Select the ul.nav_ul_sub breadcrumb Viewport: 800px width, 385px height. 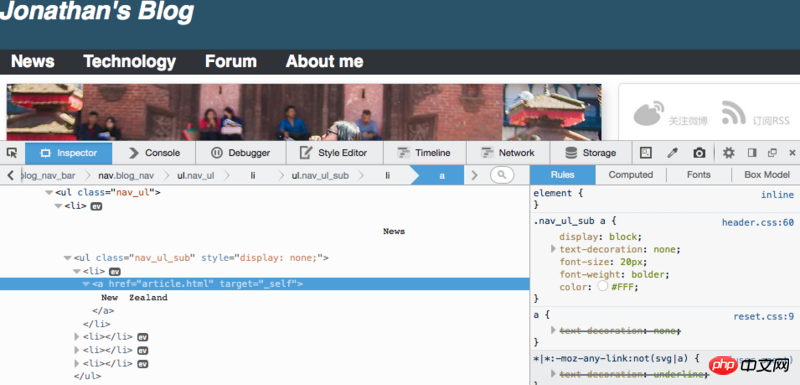tap(320, 175)
